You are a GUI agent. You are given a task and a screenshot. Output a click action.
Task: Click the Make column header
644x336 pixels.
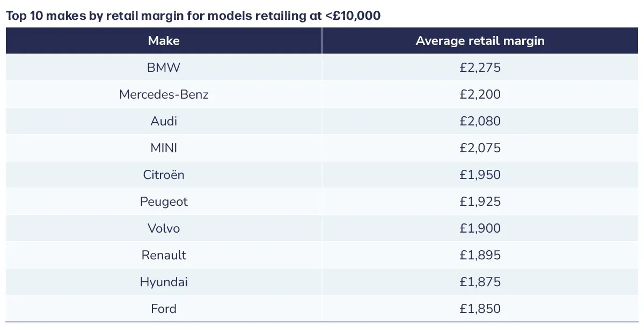[x=164, y=41]
